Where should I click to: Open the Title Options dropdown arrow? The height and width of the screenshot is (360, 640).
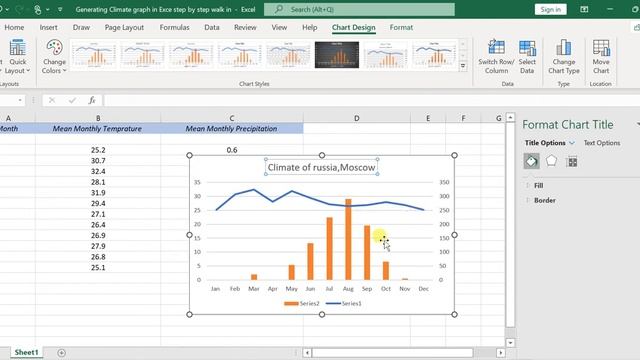tap(572, 143)
